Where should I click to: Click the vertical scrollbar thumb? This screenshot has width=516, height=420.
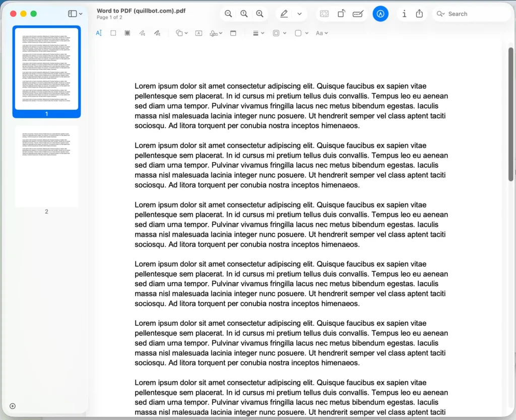(x=511, y=114)
